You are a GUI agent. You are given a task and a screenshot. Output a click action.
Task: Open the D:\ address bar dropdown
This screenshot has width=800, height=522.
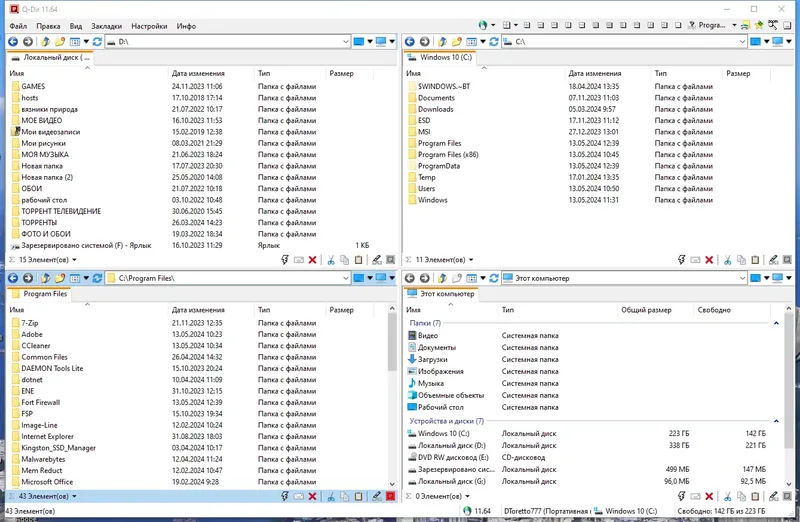(x=345, y=42)
